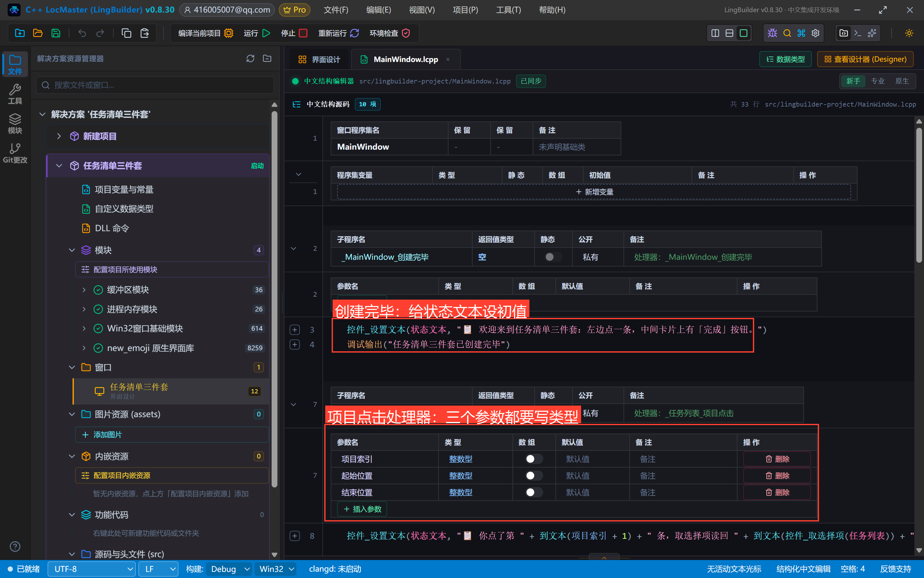The height and width of the screenshot is (578, 924).
Task: Click the 插入参数 button
Action: click(362, 509)
